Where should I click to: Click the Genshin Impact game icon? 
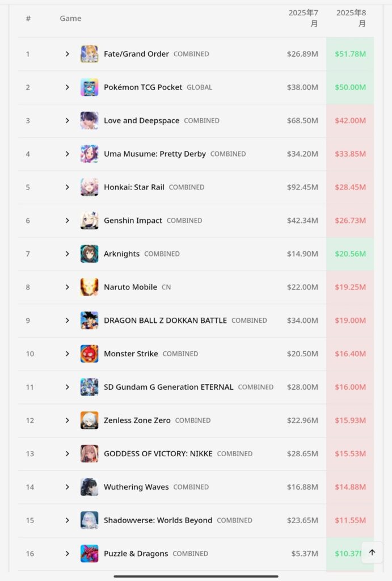coord(89,221)
